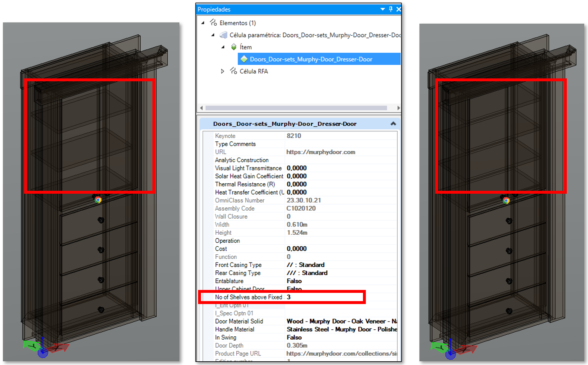Image resolution: width=588 pixels, height=365 pixels.
Task: Close the Propiedades panel
Action: tap(399, 9)
